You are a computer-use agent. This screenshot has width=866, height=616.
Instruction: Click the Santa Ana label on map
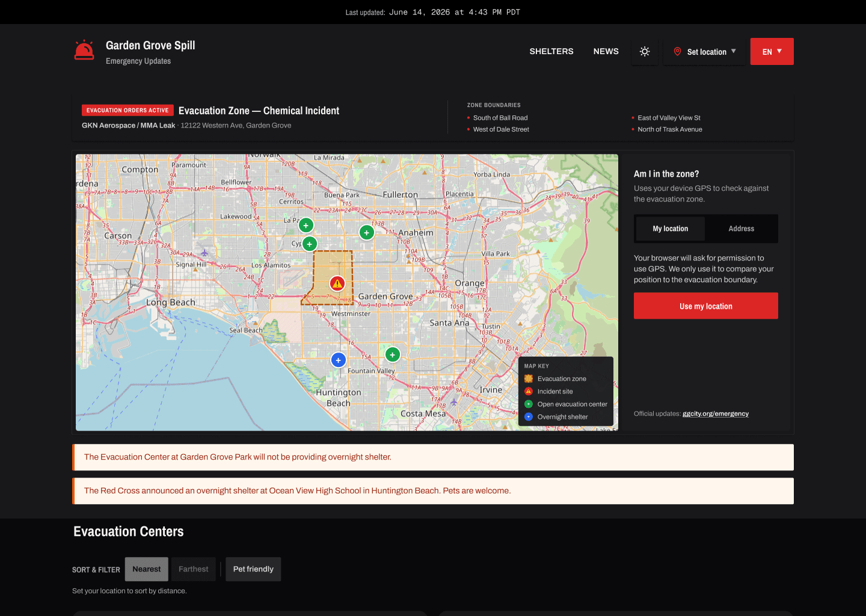click(x=449, y=323)
